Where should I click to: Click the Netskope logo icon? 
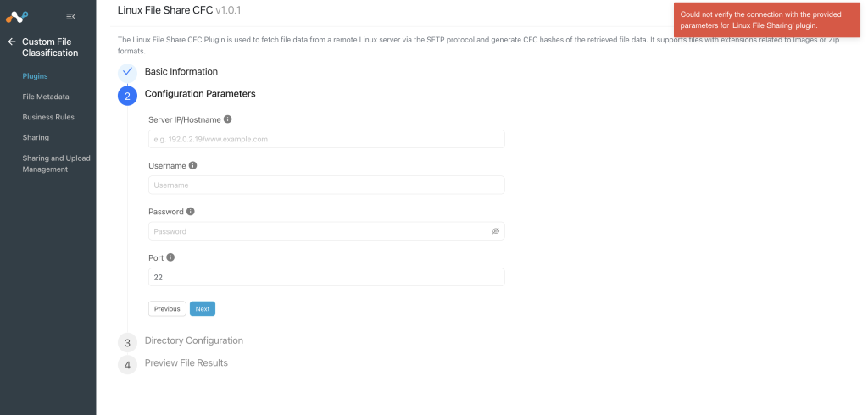click(17, 17)
